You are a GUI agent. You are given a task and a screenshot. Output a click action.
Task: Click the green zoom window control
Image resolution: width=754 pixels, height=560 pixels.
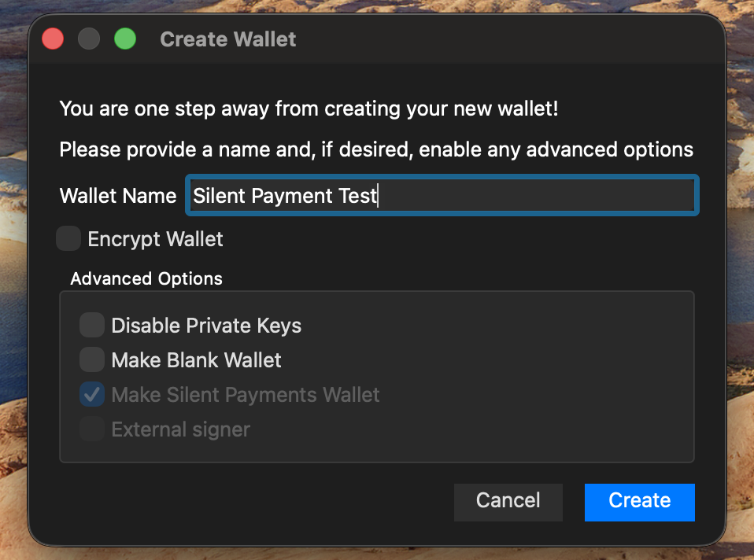click(125, 38)
